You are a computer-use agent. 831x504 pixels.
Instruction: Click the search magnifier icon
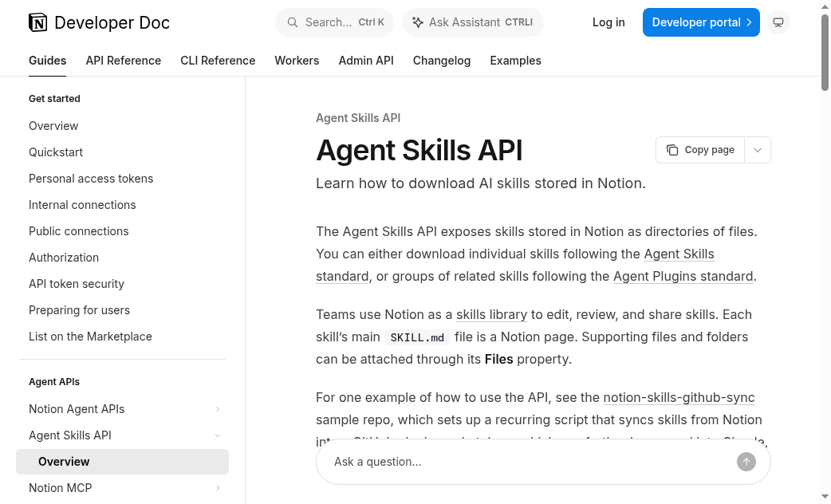point(292,22)
